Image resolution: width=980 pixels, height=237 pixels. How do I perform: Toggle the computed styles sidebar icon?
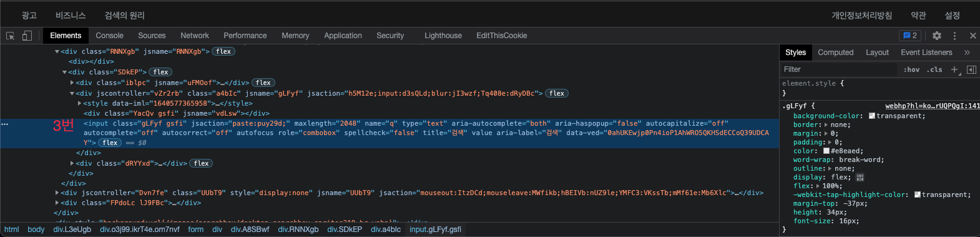tap(971, 69)
